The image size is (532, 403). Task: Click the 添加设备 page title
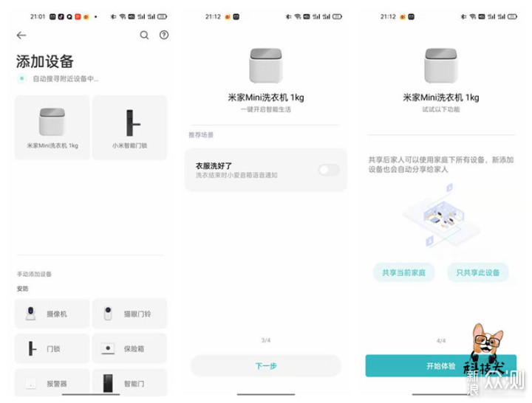(x=45, y=61)
